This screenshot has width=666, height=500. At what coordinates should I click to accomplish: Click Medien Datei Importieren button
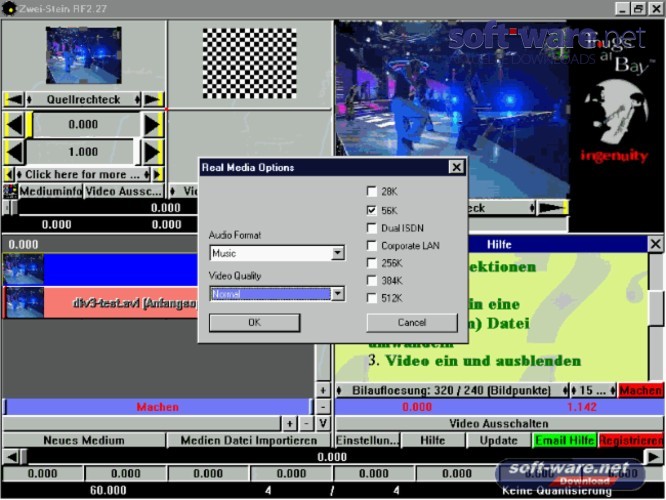249,441
